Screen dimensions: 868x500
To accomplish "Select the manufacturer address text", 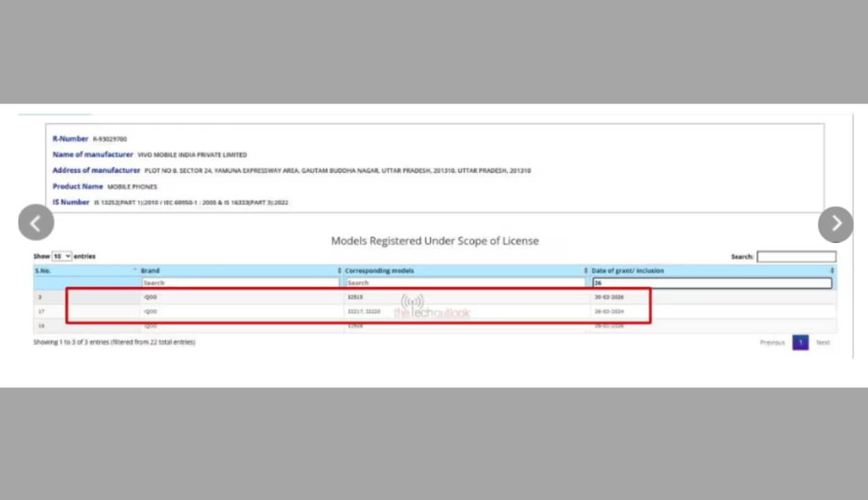I will 337,171.
